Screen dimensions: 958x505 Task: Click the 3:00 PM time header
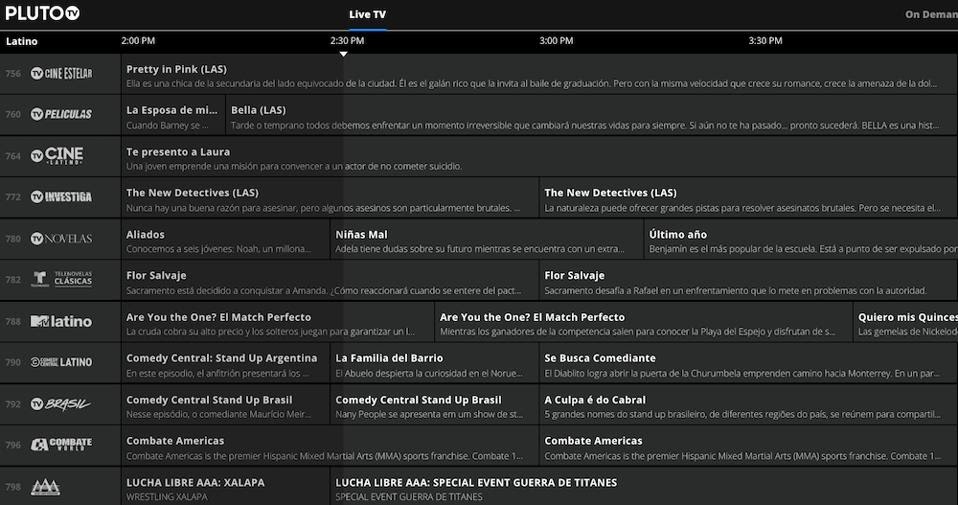pyautogui.click(x=556, y=40)
